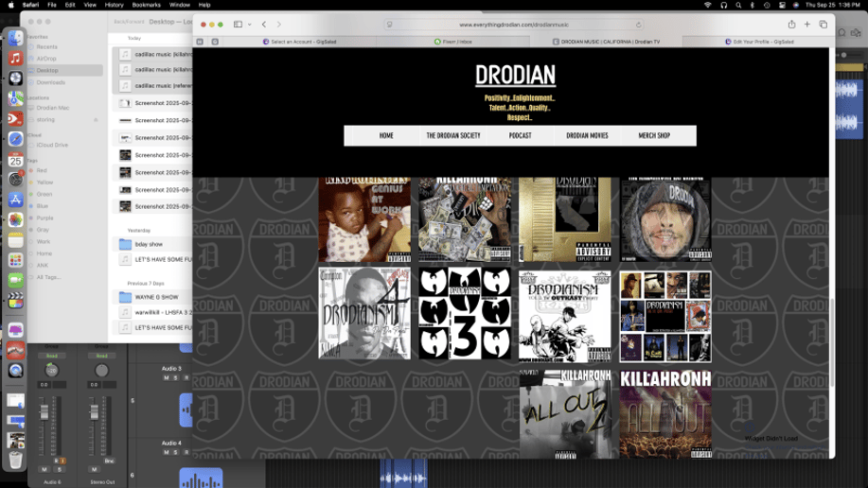Open the DRODIAN MOVIES navigation link
Image resolution: width=868 pixels, height=488 pixels.
click(x=587, y=135)
